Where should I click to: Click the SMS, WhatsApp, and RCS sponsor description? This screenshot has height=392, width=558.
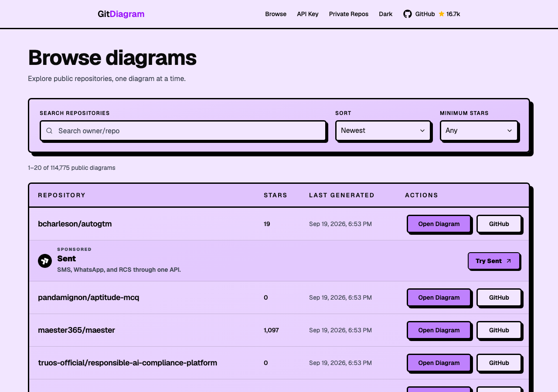(119, 270)
